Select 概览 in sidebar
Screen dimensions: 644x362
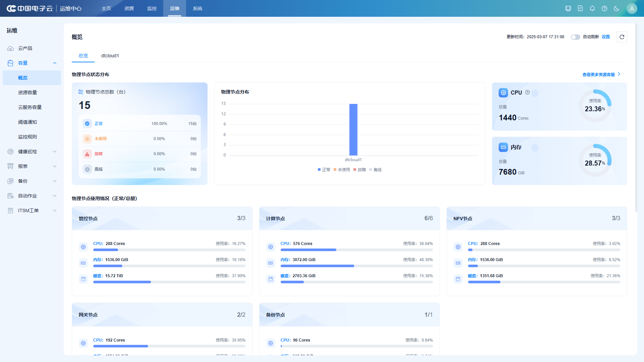32,78
